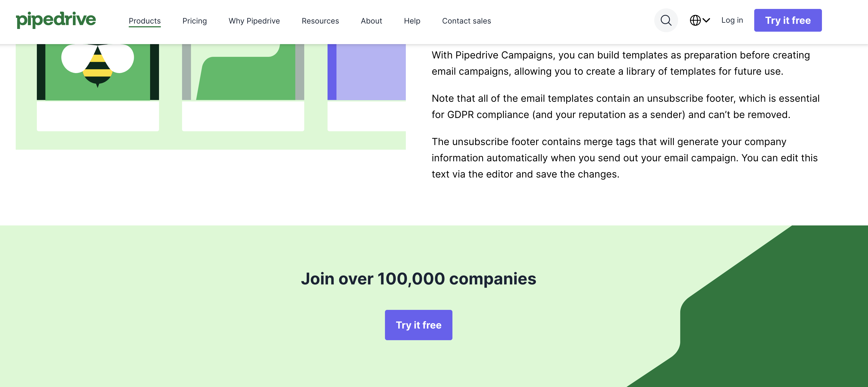868x387 pixels.
Task: Open the Help link
Action: (412, 21)
